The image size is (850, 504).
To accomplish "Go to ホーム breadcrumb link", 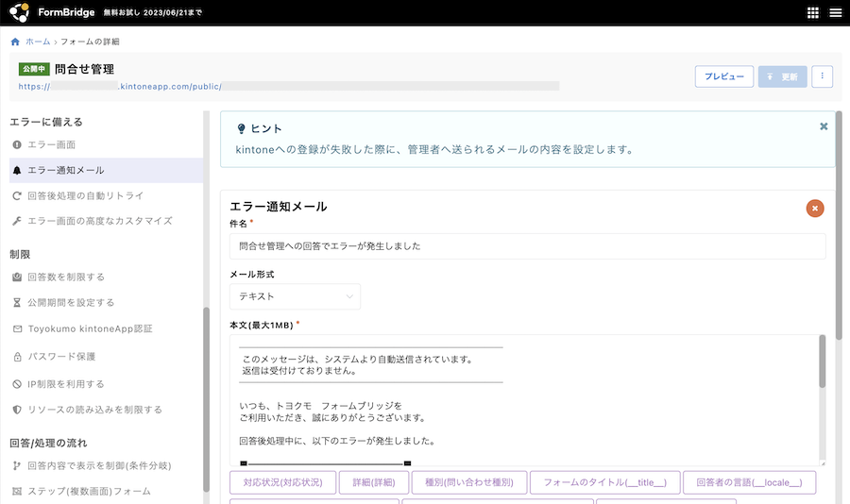I will click(x=38, y=42).
